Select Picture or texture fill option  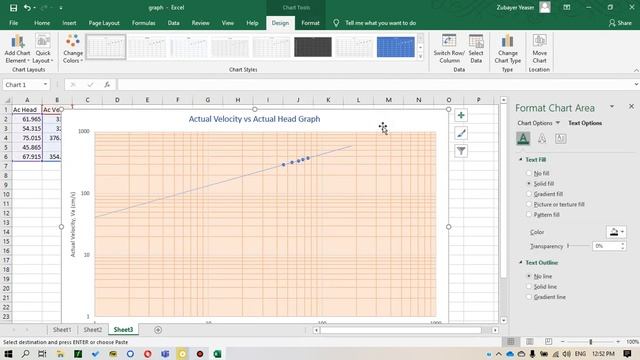(529, 204)
